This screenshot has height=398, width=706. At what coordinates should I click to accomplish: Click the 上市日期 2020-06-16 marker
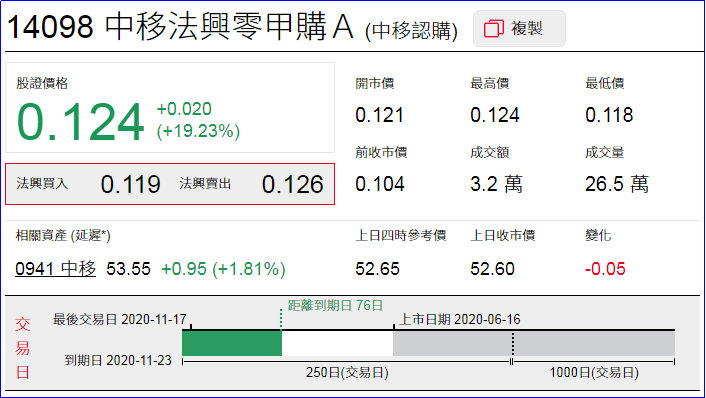pos(460,320)
